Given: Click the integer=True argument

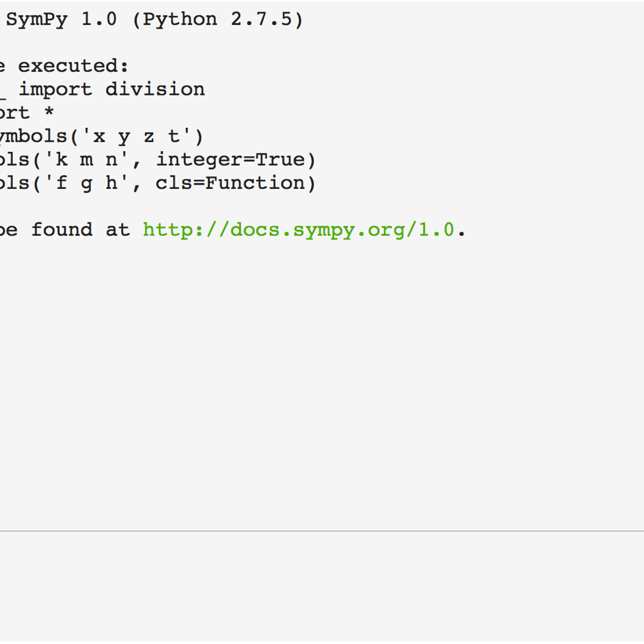Looking at the screenshot, I should coord(230,160).
